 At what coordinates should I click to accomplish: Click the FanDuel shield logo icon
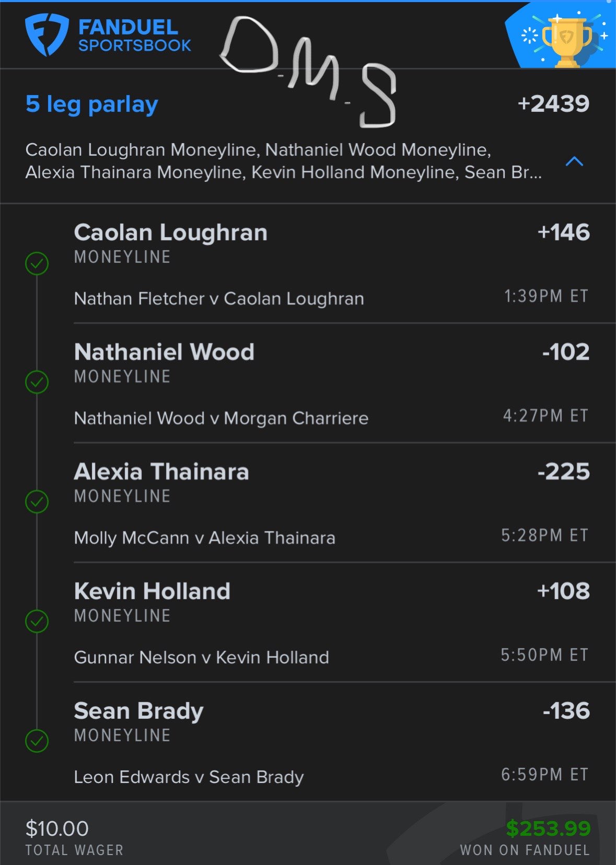coord(47,34)
